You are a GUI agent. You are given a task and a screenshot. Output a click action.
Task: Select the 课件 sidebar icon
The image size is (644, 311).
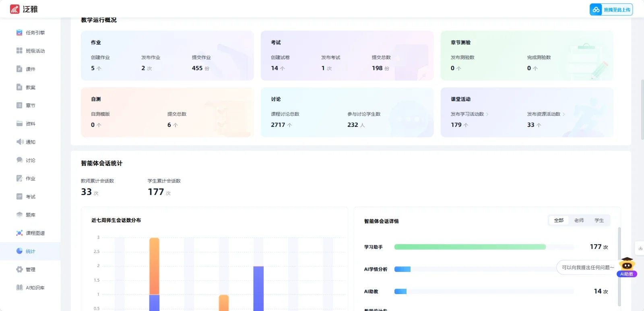19,69
